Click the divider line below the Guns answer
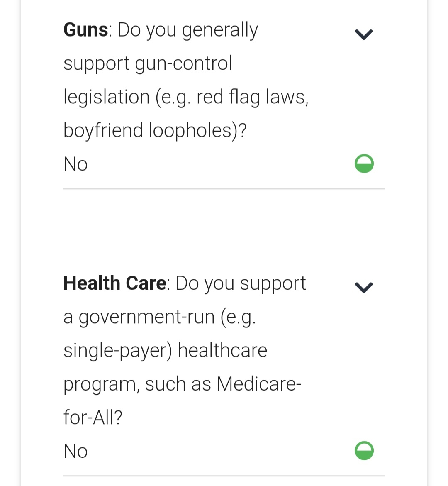Image resolution: width=448 pixels, height=486 pixels. [224, 189]
